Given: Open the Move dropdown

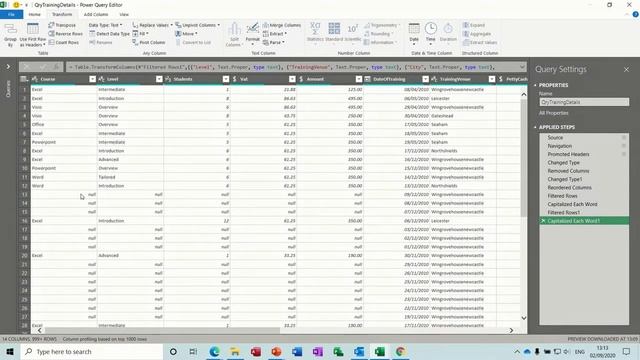Looking at the screenshot, I should point(186,34).
